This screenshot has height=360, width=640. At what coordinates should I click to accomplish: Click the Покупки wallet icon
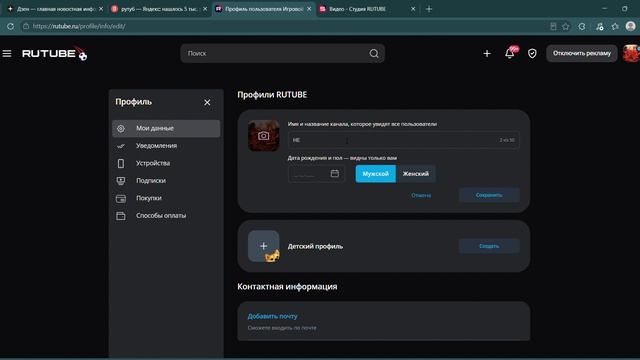pyautogui.click(x=121, y=198)
